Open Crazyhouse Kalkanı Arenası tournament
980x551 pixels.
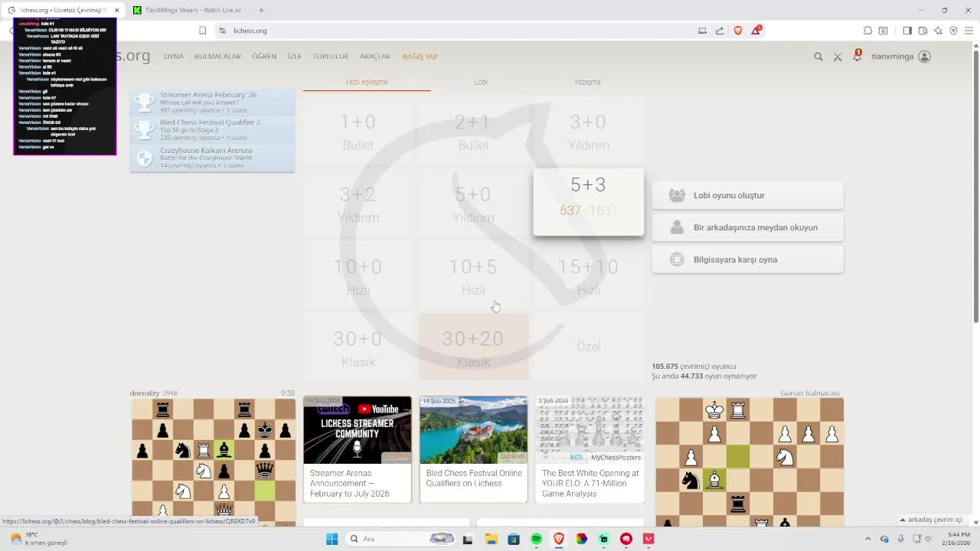click(212, 158)
